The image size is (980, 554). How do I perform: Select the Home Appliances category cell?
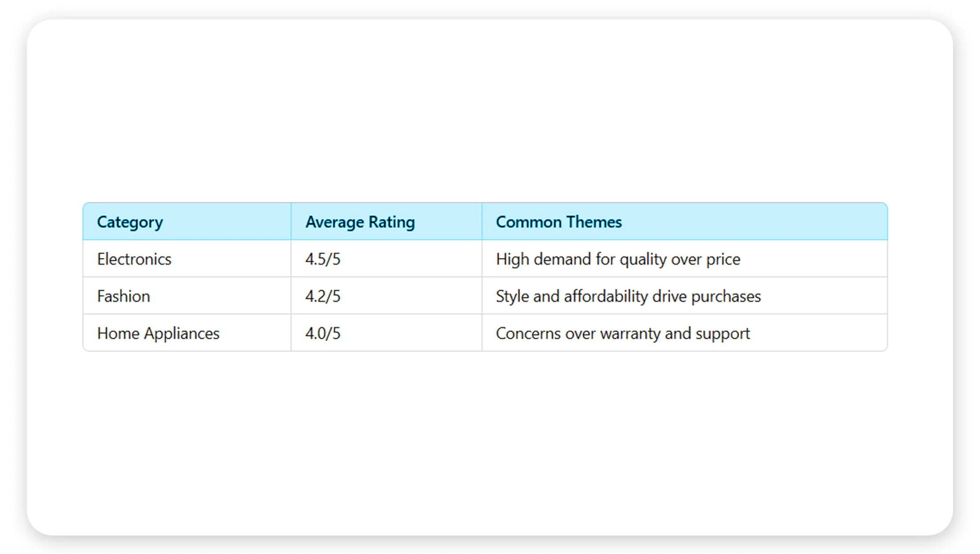[187, 333]
